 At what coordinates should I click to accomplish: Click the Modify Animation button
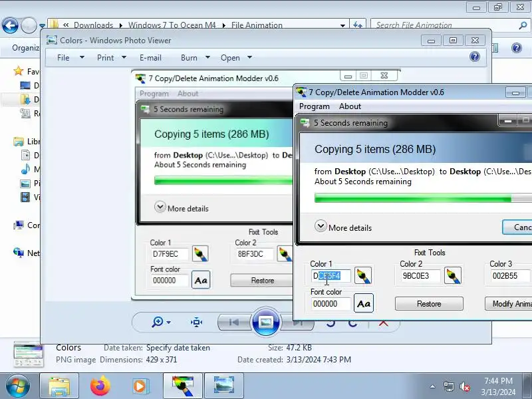click(x=508, y=304)
